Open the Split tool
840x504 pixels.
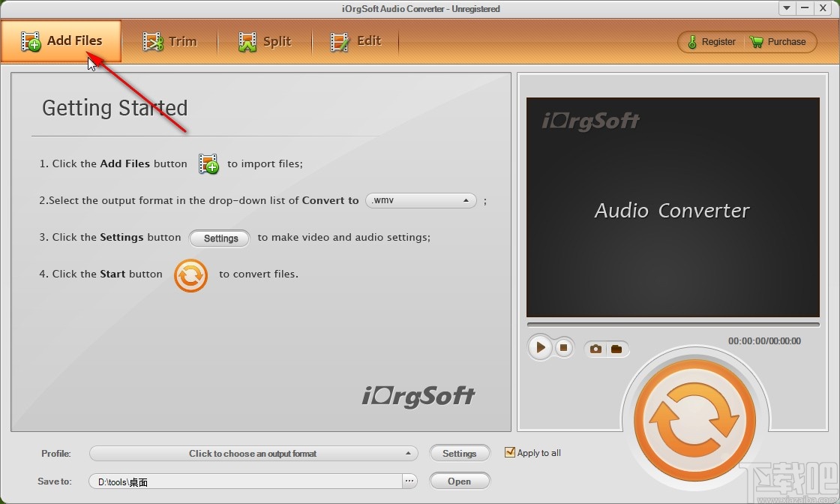click(264, 41)
